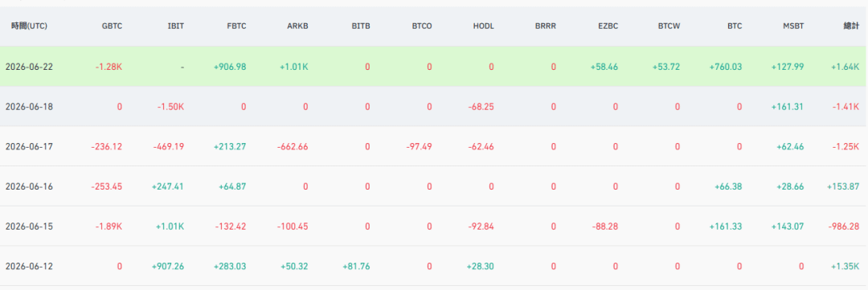This screenshot has height=290, width=868.
Task: Click the FBTC column header
Action: pyautogui.click(x=236, y=26)
